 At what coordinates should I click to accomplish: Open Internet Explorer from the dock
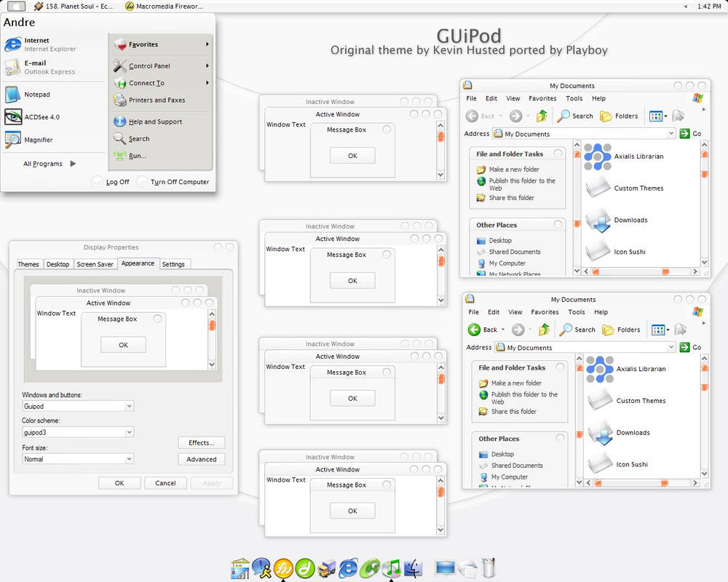[348, 568]
